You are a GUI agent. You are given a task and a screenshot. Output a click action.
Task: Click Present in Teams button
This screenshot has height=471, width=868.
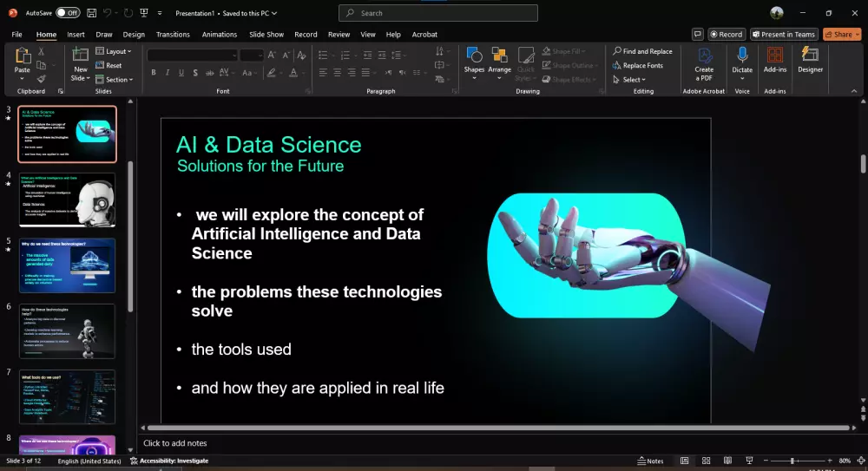[784, 35]
